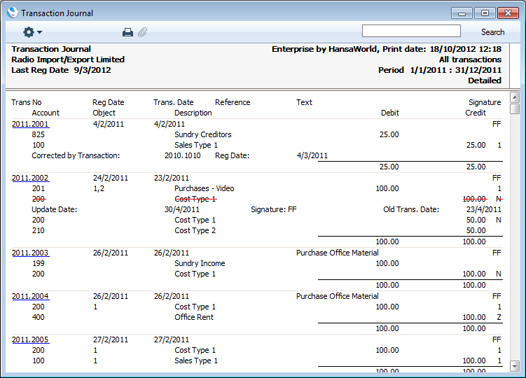Click 25.00 debit for Sundry Creditors
This screenshot has width=526, height=378.
point(389,134)
